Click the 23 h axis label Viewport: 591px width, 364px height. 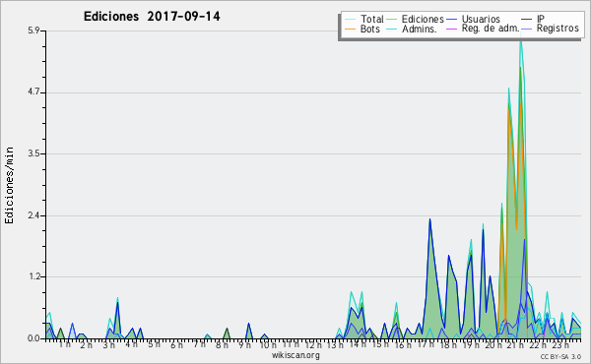[x=560, y=345]
